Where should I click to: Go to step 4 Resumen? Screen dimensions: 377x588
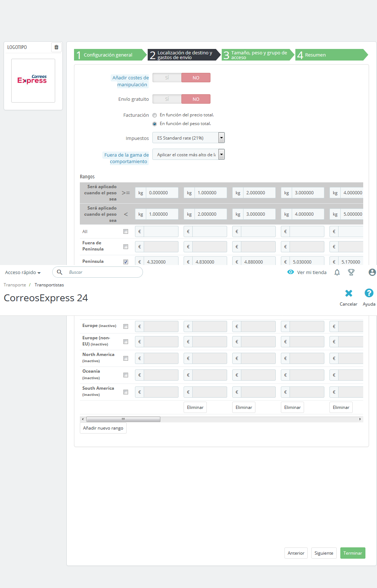(x=332, y=55)
